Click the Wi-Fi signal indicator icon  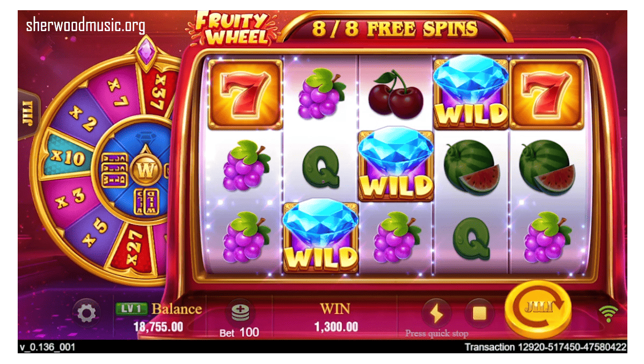pyautogui.click(x=608, y=313)
